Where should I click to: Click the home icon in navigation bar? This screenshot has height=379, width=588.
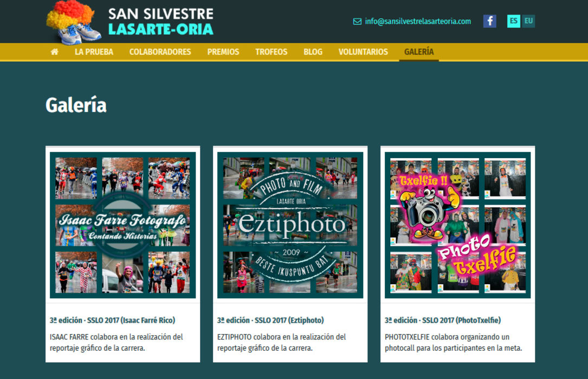tap(54, 51)
